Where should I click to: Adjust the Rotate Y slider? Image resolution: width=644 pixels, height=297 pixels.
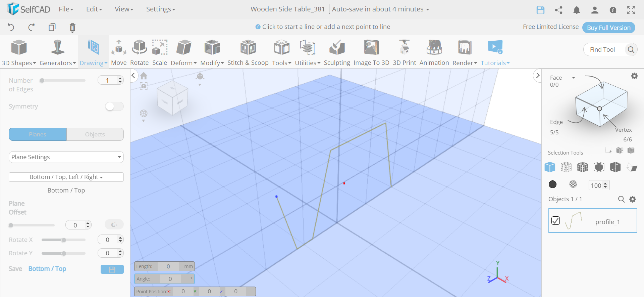[64, 253]
